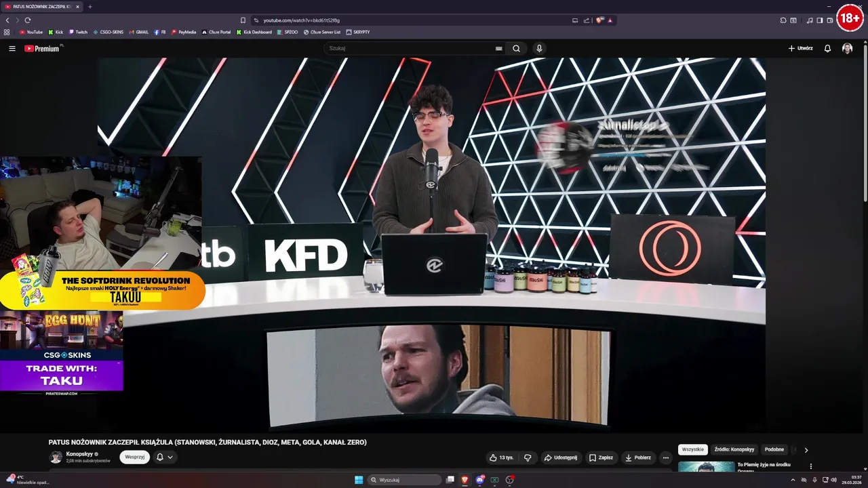Open the more actions three-dot menu
Viewport: 868px width, 488px height.
coord(666,457)
